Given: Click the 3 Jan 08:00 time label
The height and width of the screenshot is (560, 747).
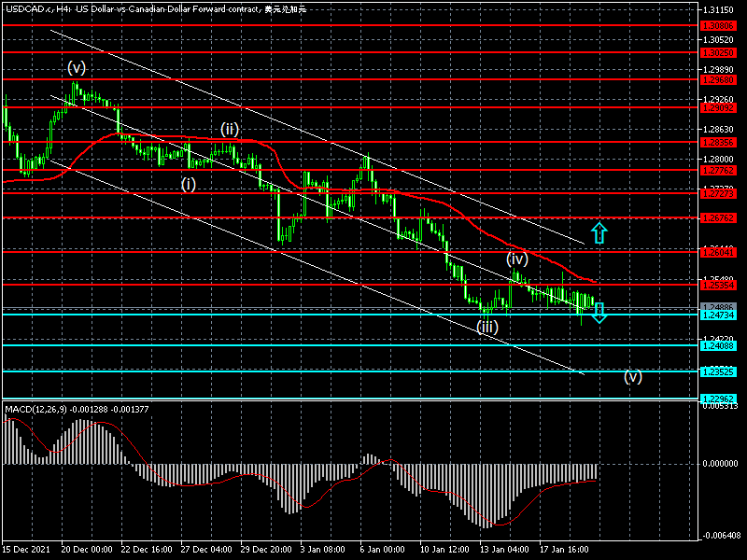Looking at the screenshot, I should pyautogui.click(x=323, y=549).
